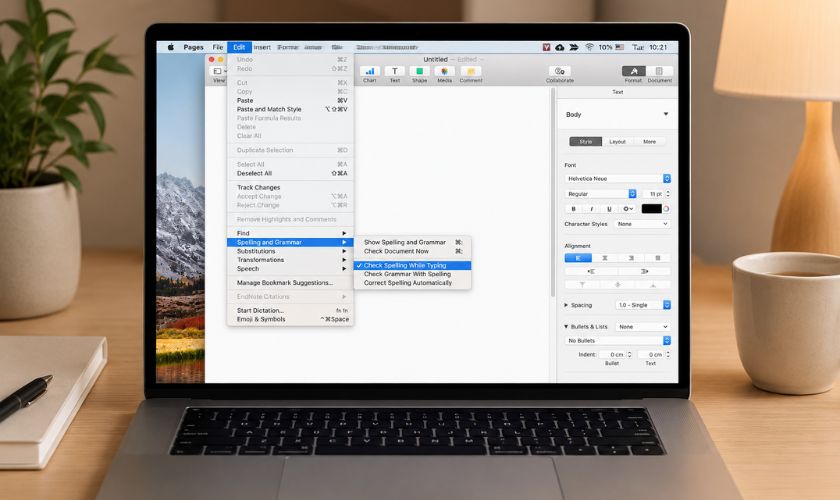Open the Speech submenu
The height and width of the screenshot is (500, 840).
tap(290, 269)
